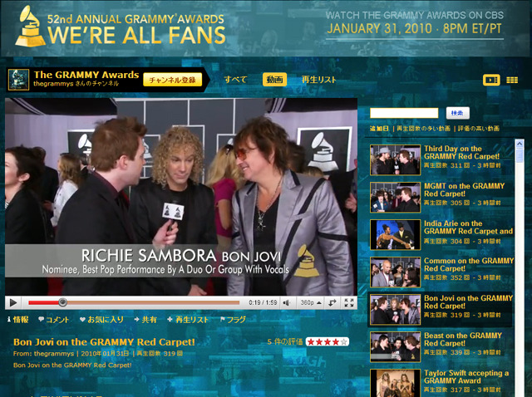Mute video with the speaker icon
Screen dimensions: 532x397
pyautogui.click(x=287, y=302)
